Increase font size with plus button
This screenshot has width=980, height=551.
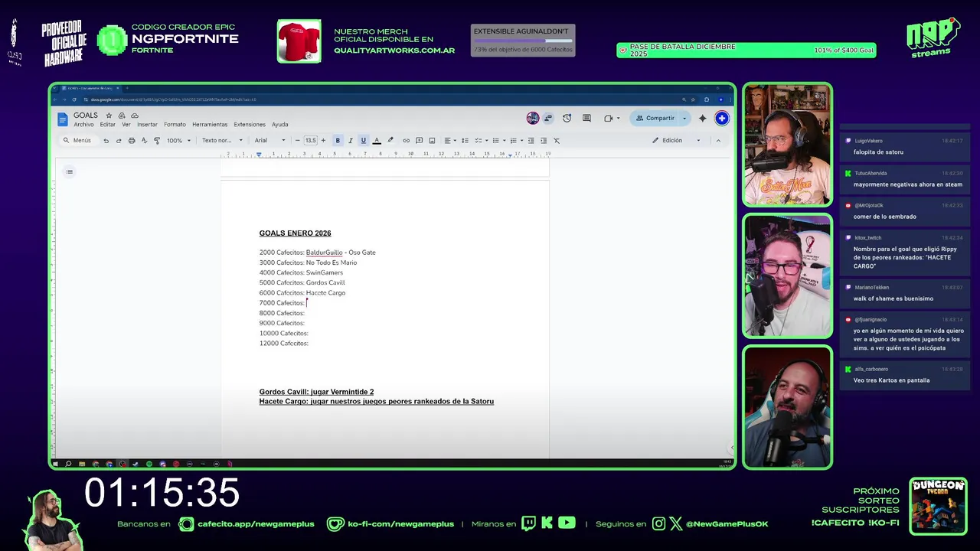(x=323, y=141)
